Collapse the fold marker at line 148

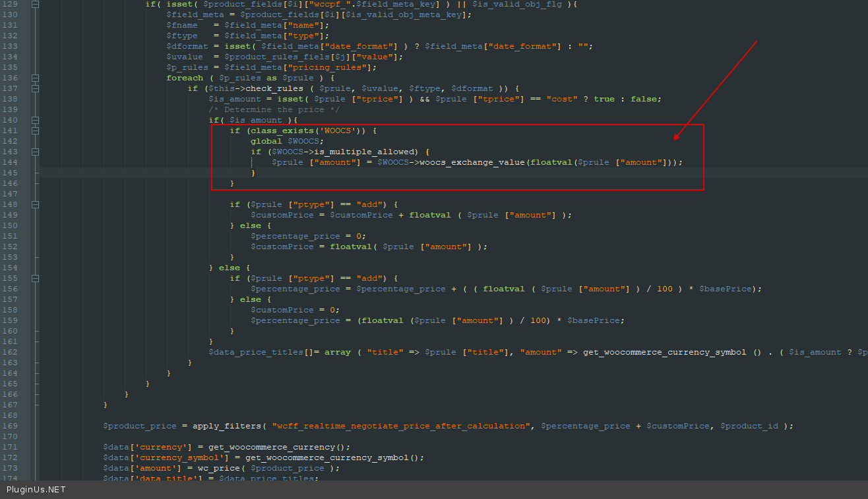click(x=36, y=204)
